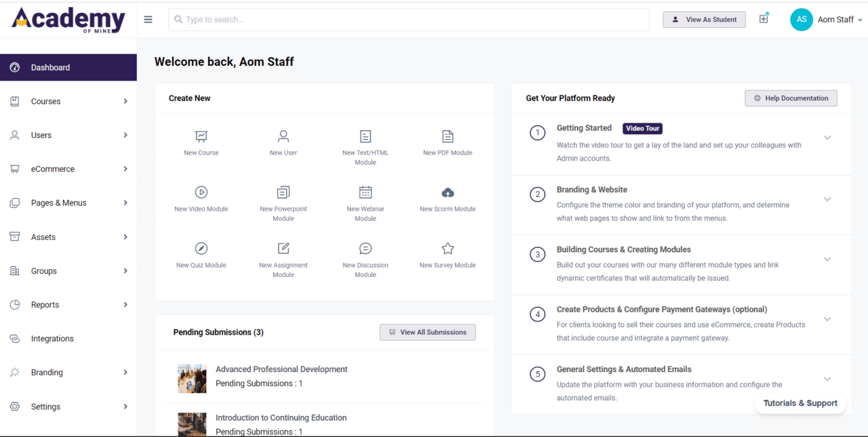
Task: Select Dashboard in the sidebar
Action: click(68, 67)
